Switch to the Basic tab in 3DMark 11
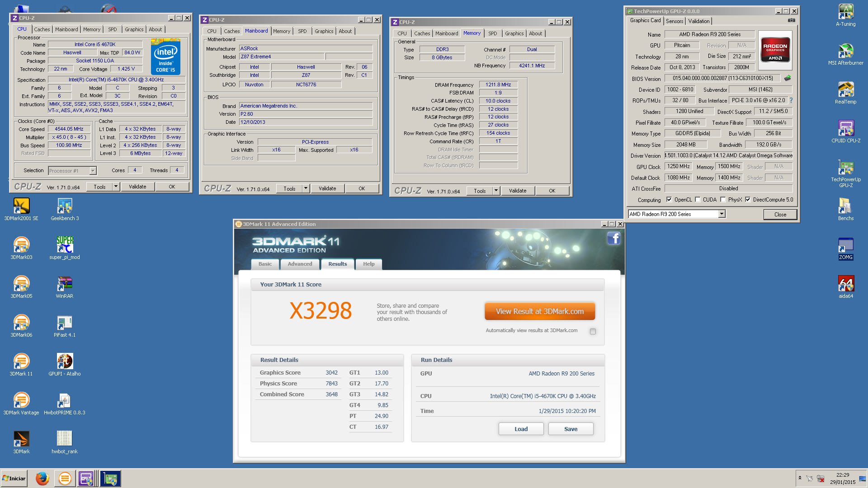The image size is (868, 488). click(x=265, y=264)
